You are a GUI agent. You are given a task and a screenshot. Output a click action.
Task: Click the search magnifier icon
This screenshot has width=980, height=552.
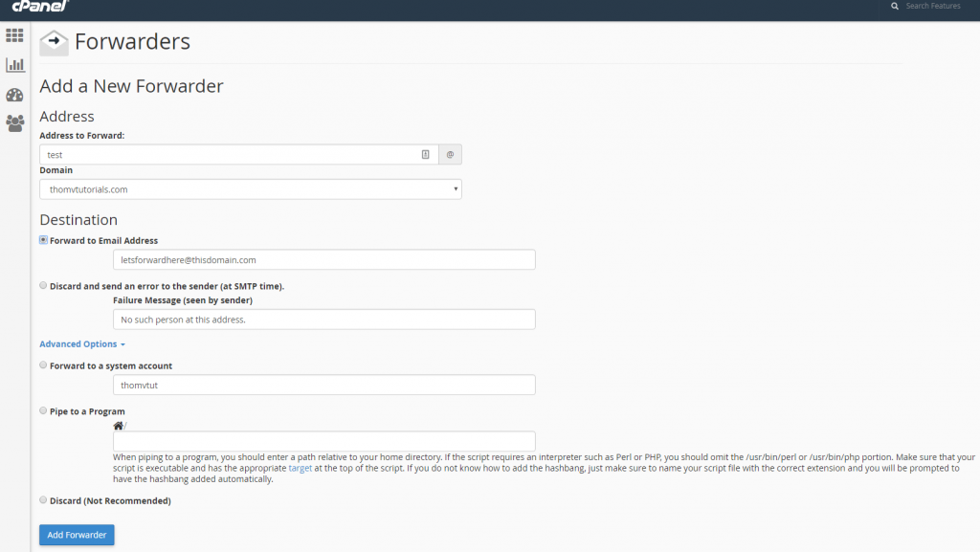point(895,7)
